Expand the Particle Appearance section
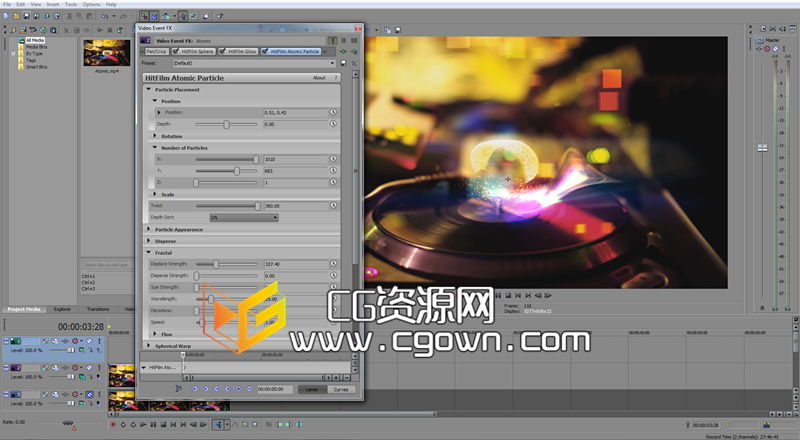Image resolution: width=800 pixels, height=440 pixels. click(149, 230)
